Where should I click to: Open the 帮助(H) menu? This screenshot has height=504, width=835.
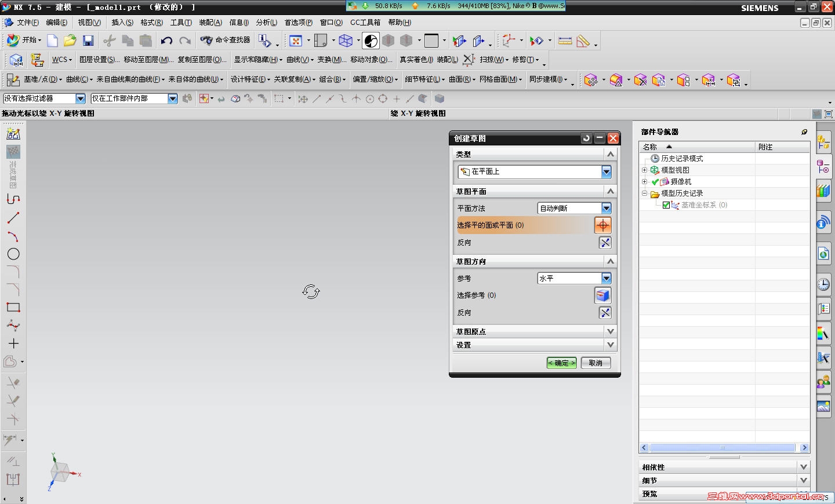pyautogui.click(x=400, y=23)
